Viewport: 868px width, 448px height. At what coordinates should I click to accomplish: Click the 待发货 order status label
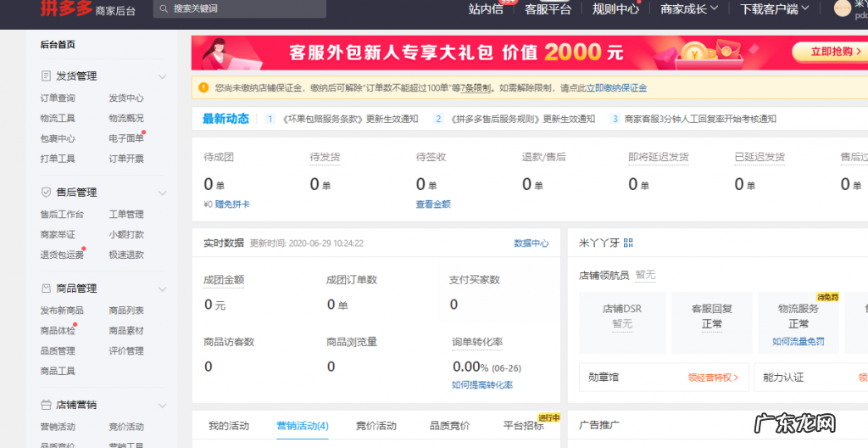coord(325,158)
